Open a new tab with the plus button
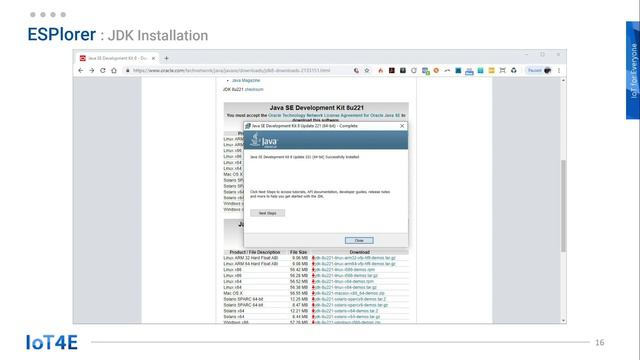640x360 pixels. 166,58
